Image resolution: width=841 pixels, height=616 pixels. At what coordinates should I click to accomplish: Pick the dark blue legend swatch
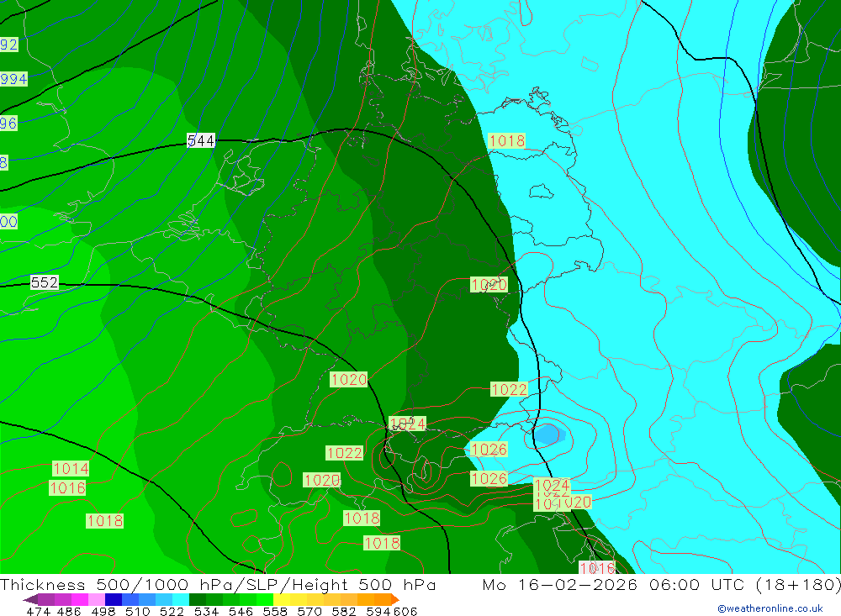point(114,599)
